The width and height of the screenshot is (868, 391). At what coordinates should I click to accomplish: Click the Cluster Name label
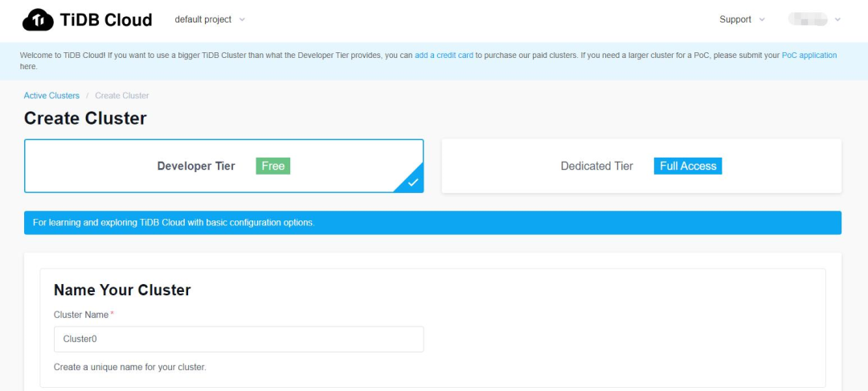coord(81,315)
